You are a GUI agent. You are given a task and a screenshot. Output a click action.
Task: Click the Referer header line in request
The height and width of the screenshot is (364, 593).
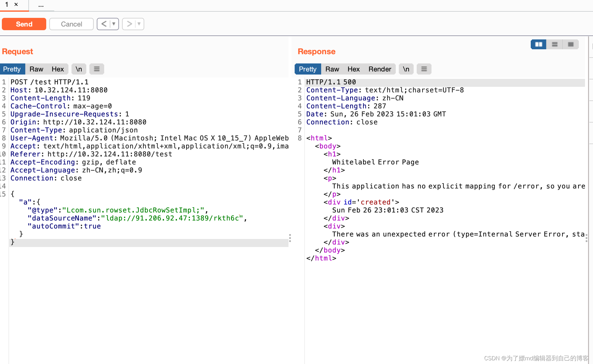click(91, 154)
